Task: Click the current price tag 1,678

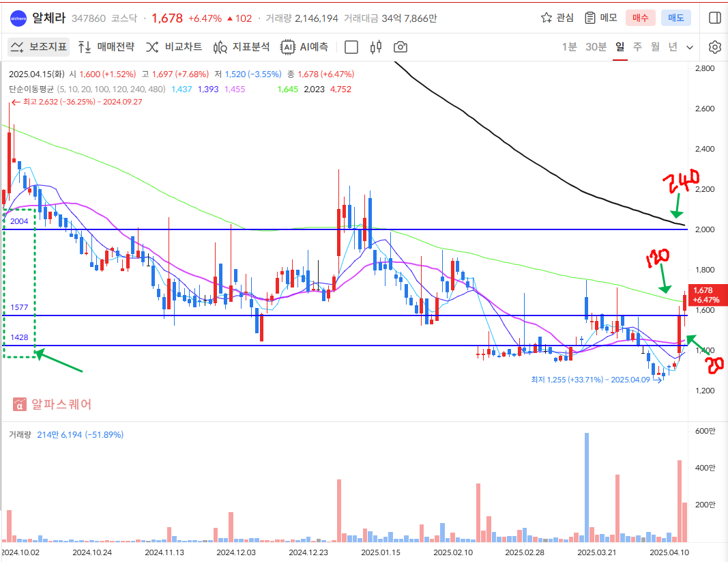Action: pos(708,295)
